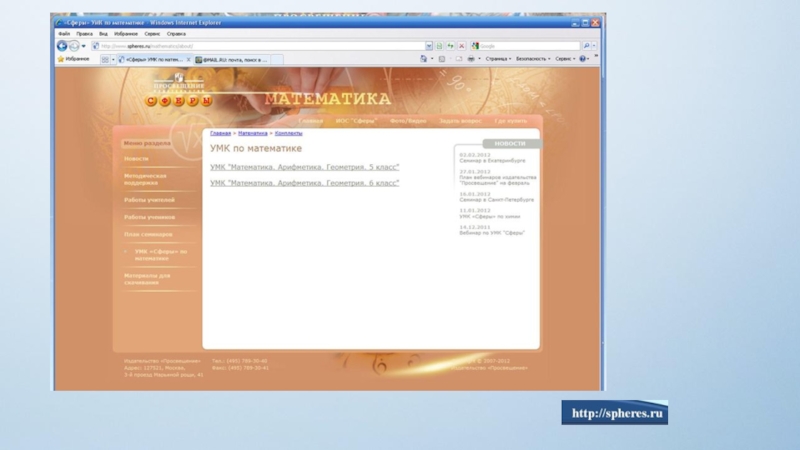800x450 pixels.
Task: Open Favorites star (Избранное) panel
Action: tap(73, 59)
